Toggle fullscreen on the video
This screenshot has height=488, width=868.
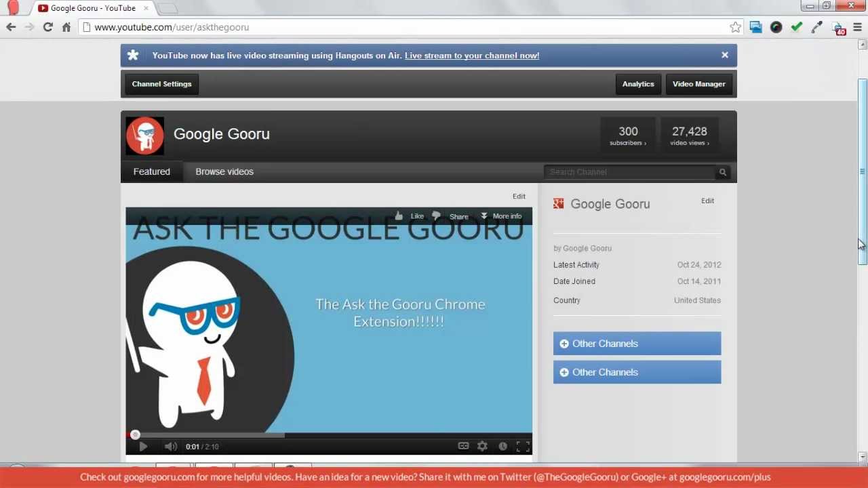pyautogui.click(x=523, y=446)
